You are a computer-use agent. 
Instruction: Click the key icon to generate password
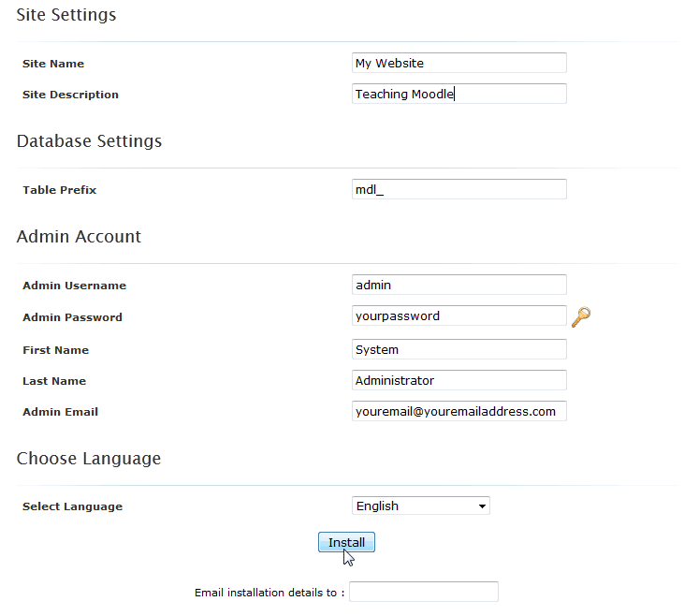click(581, 317)
